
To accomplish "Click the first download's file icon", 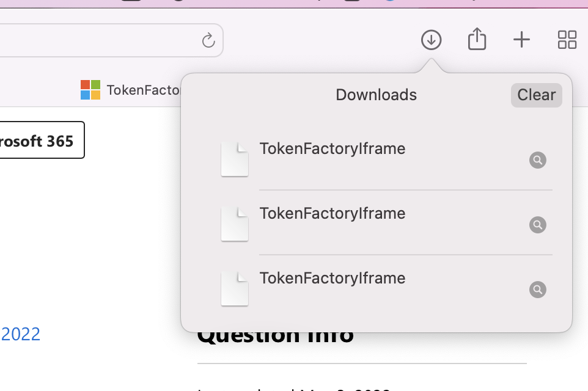I will click(235, 159).
